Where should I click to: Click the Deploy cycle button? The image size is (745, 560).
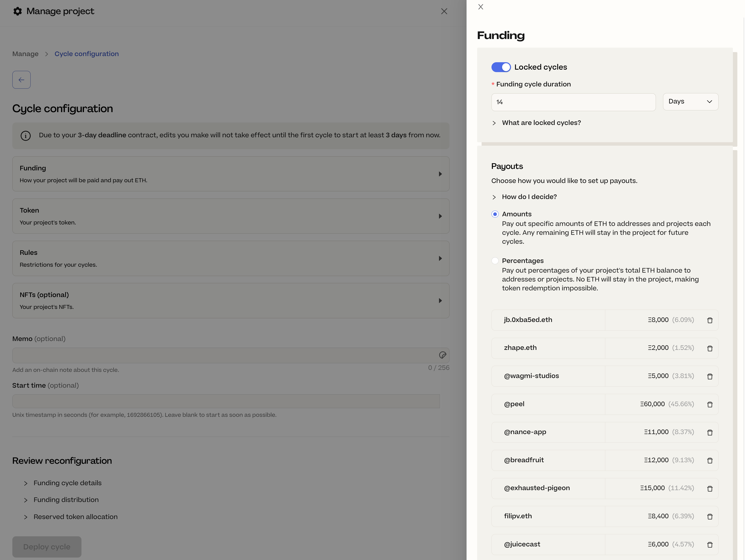[46, 546]
